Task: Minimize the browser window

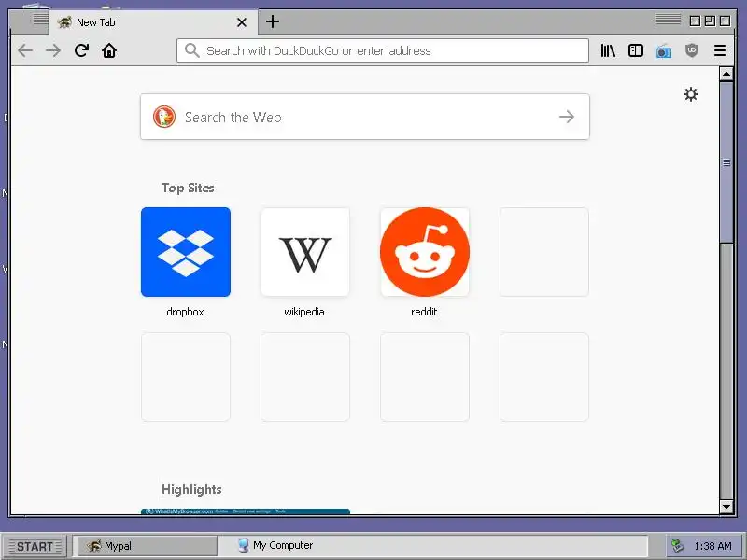Action: click(695, 21)
